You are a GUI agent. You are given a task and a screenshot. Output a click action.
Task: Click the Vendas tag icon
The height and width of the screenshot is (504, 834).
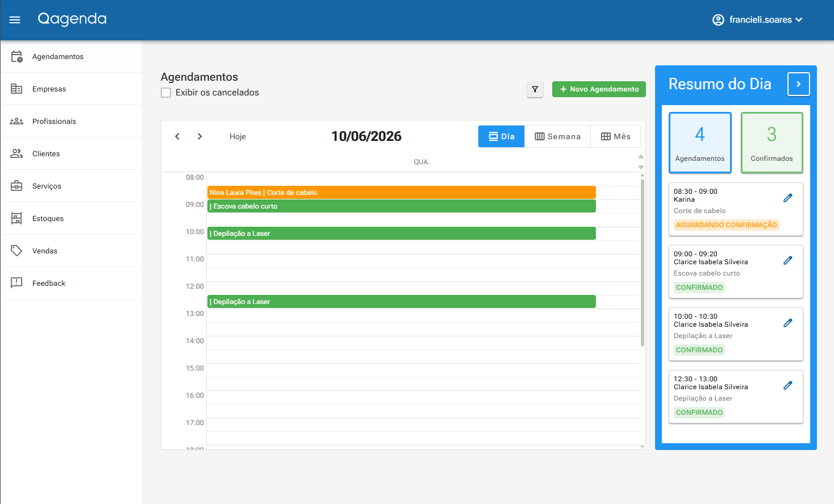(x=16, y=251)
